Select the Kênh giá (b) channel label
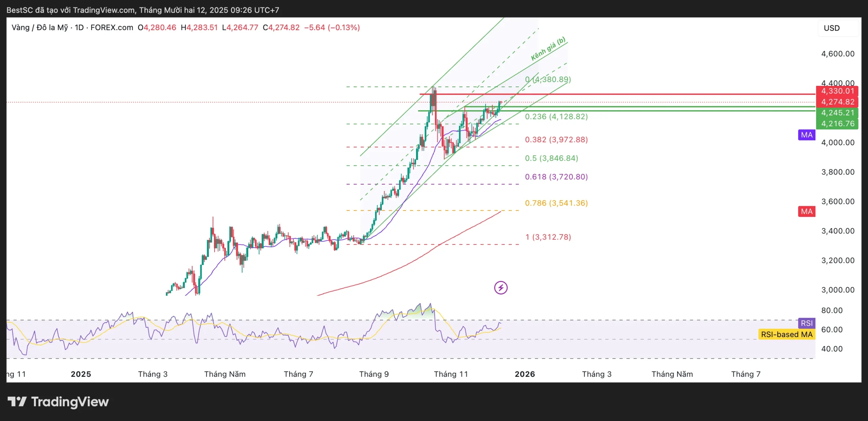This screenshot has height=421, width=868. [548, 49]
